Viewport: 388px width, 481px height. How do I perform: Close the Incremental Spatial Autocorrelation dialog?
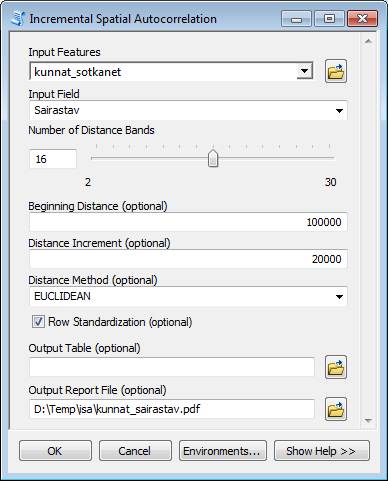362,18
